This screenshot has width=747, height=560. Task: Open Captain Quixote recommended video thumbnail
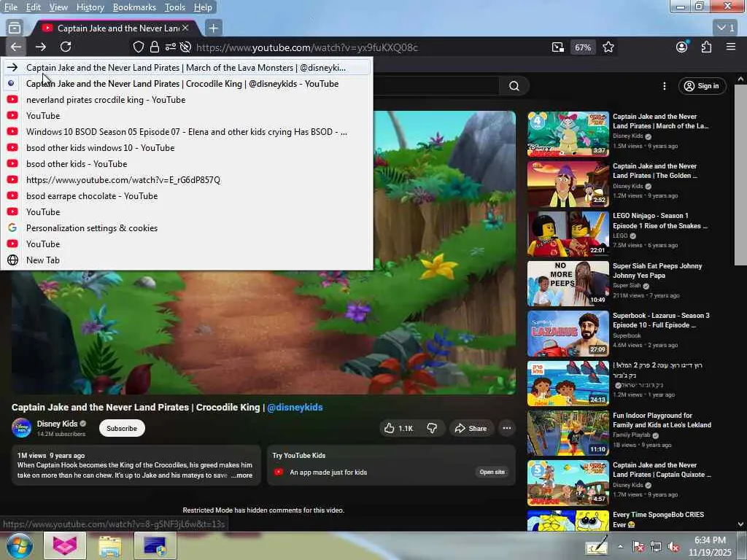(568, 483)
